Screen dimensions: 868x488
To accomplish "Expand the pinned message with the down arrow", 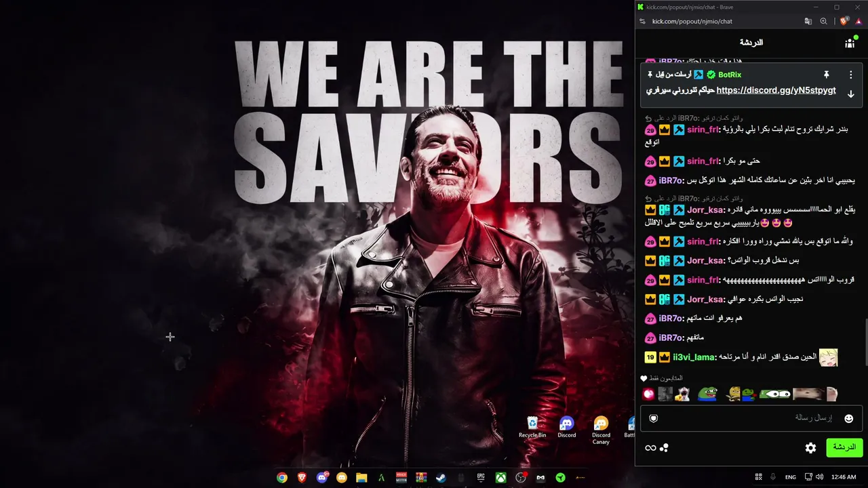I will [x=851, y=94].
